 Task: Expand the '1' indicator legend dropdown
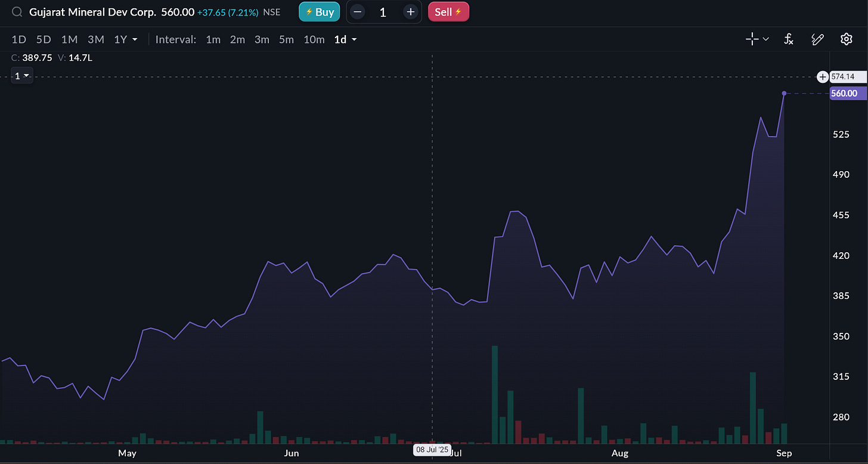coord(23,76)
